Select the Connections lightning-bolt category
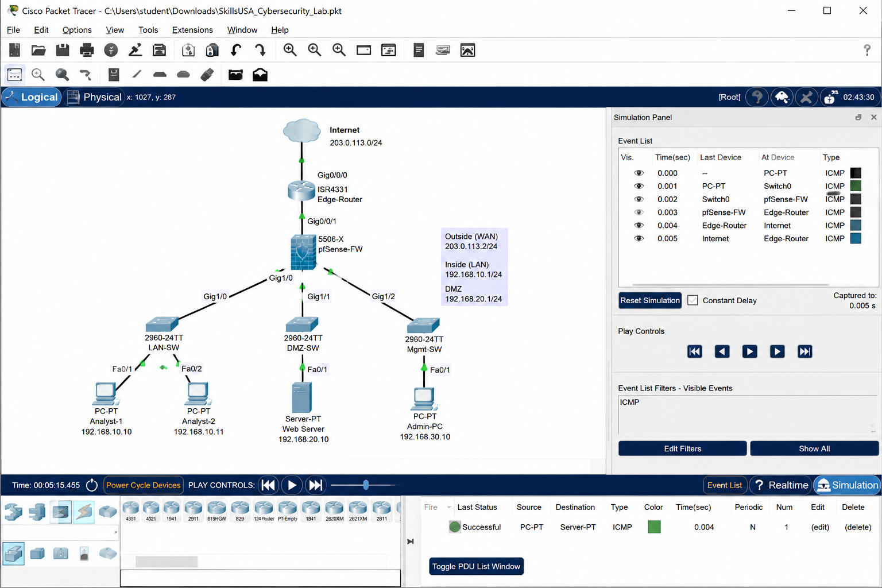 84,511
